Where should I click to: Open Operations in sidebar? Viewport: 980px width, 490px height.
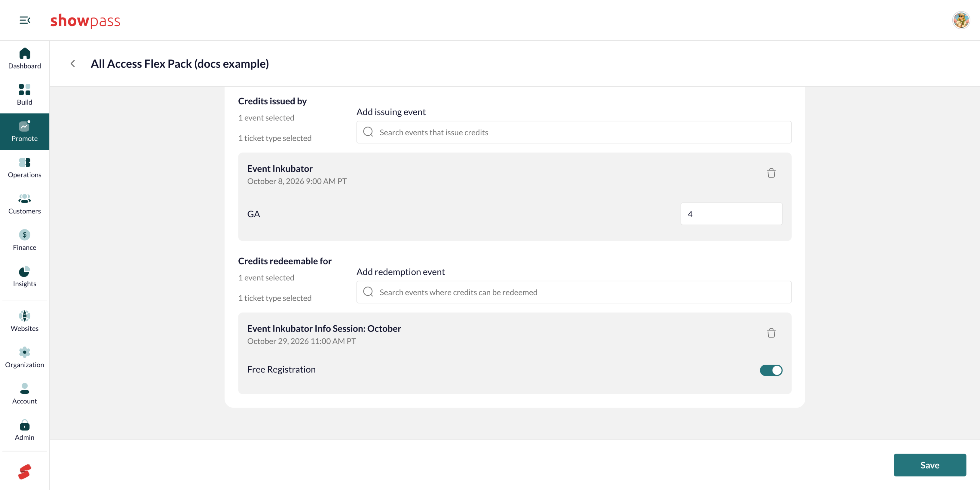tap(25, 168)
